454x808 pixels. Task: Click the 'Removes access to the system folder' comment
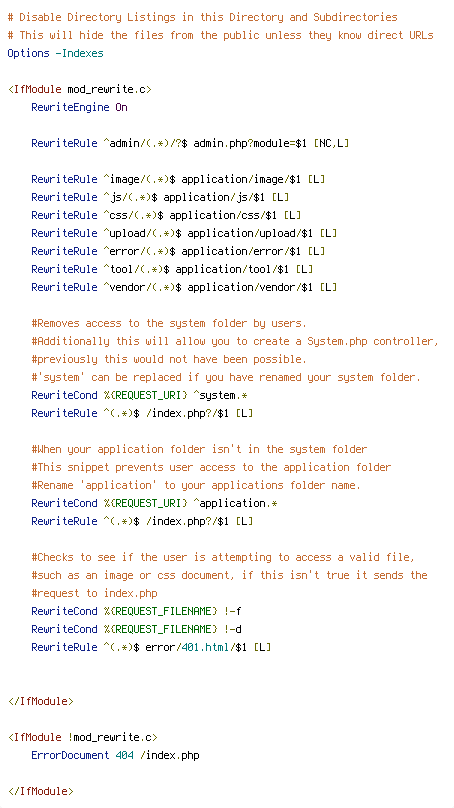169,323
